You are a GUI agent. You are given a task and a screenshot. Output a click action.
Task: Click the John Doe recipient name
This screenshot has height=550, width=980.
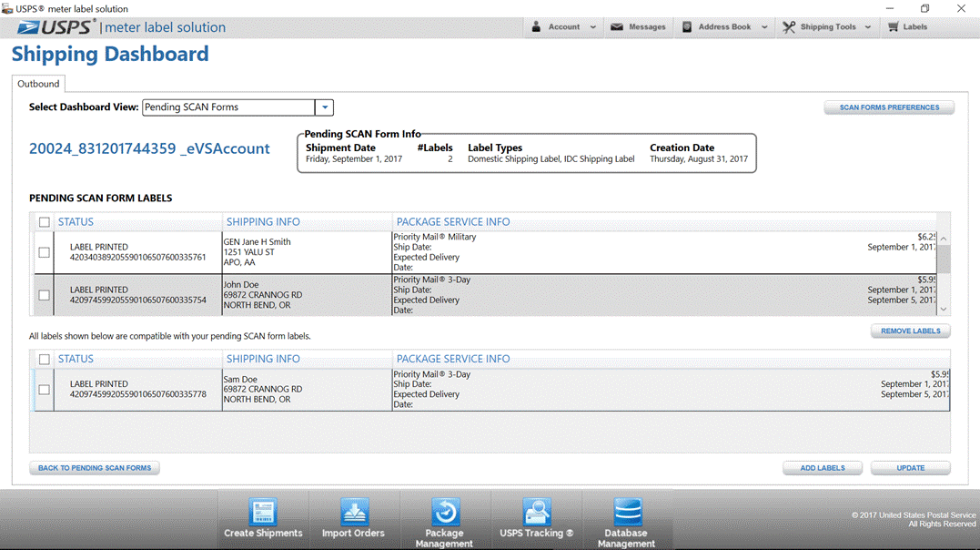(240, 285)
